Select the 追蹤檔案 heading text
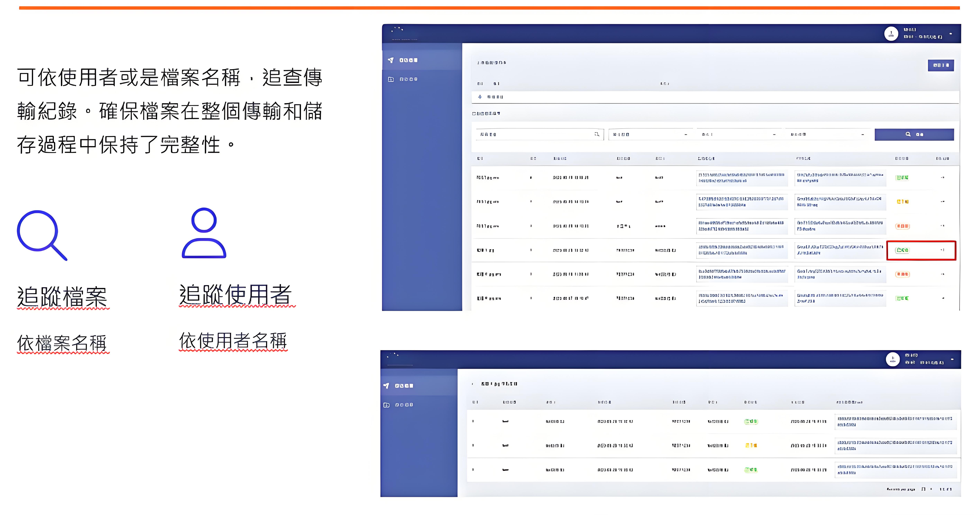This screenshot has height=515, width=980. pyautogui.click(x=62, y=297)
